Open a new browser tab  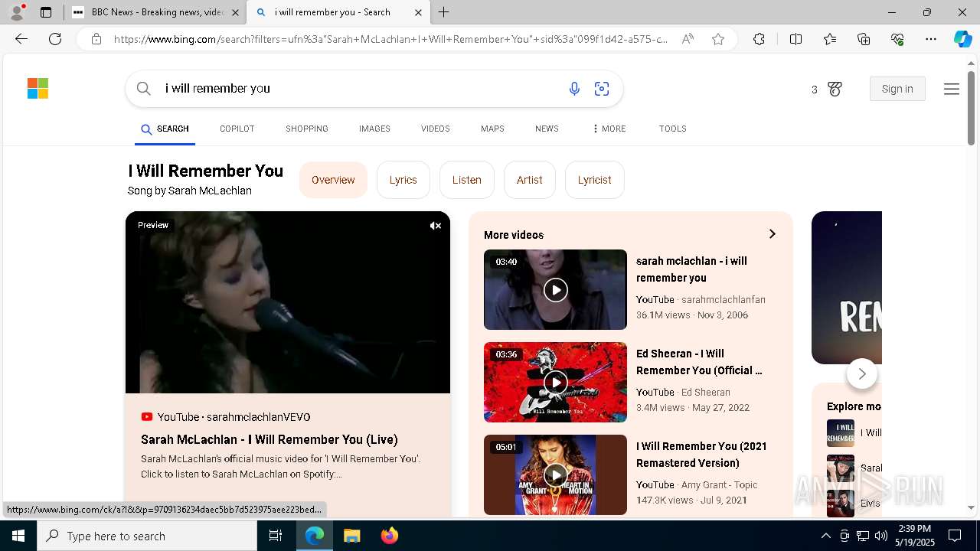point(444,12)
